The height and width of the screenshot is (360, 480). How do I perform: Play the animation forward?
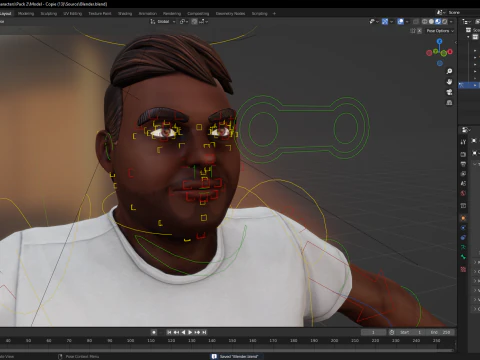(190, 332)
